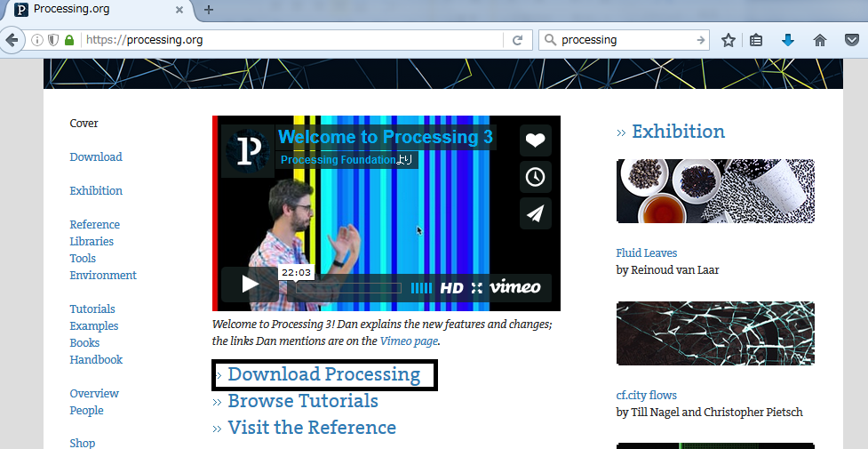This screenshot has height=449, width=868.
Task: Open Overview in the sidebar
Action: point(94,393)
